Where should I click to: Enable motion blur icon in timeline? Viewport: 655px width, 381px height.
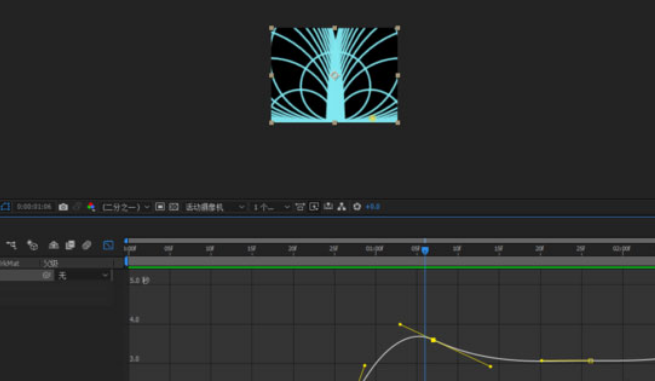(x=86, y=245)
